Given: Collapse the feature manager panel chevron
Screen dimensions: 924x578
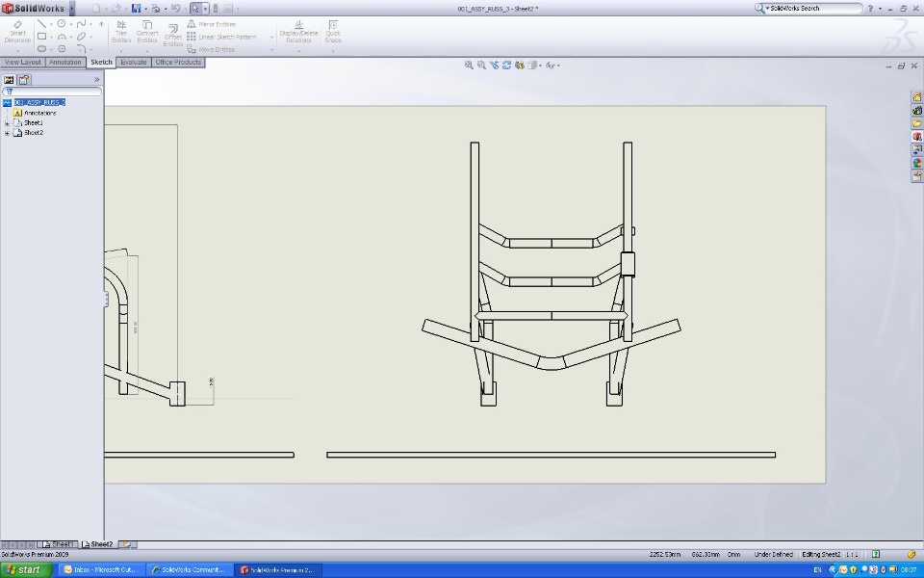Looking at the screenshot, I should [x=96, y=80].
